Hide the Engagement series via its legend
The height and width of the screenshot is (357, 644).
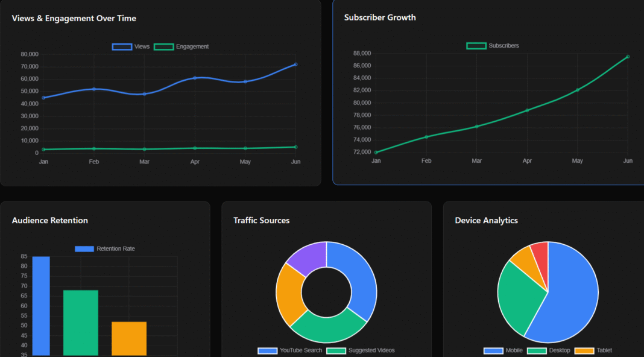[x=182, y=47]
